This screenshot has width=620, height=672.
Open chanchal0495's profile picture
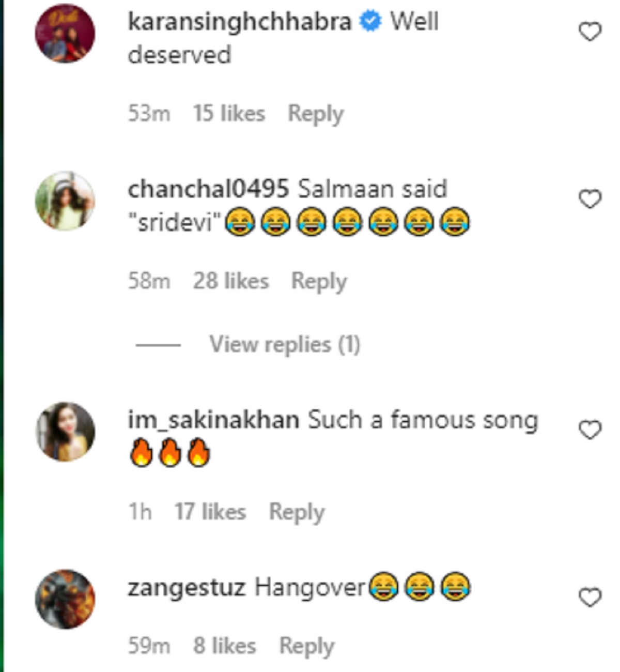pyautogui.click(x=65, y=201)
